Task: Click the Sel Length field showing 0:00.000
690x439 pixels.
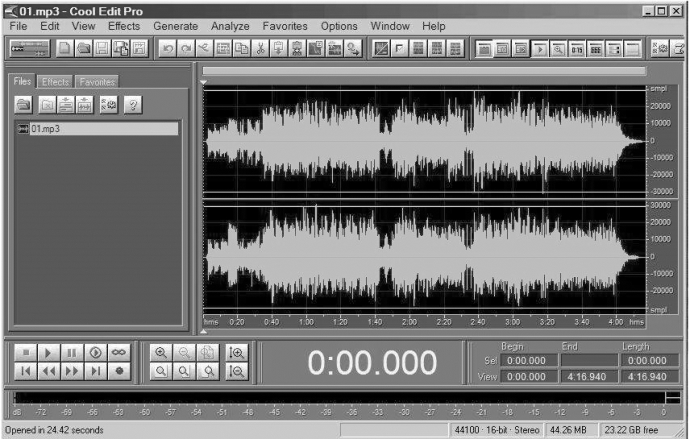Action: point(650,361)
